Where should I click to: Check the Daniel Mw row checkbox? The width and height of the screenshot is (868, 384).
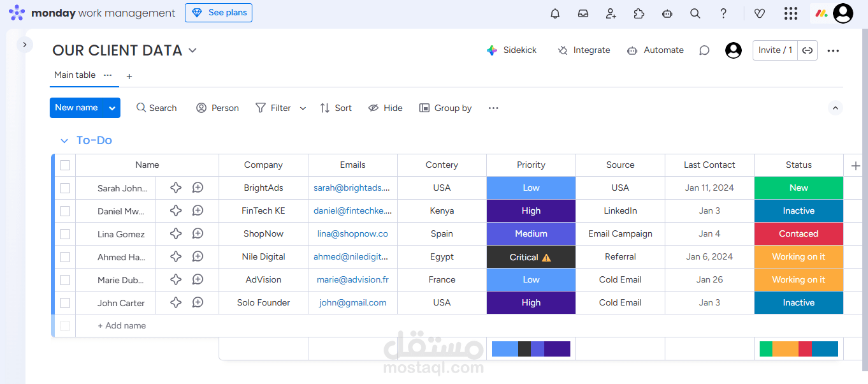(x=65, y=211)
